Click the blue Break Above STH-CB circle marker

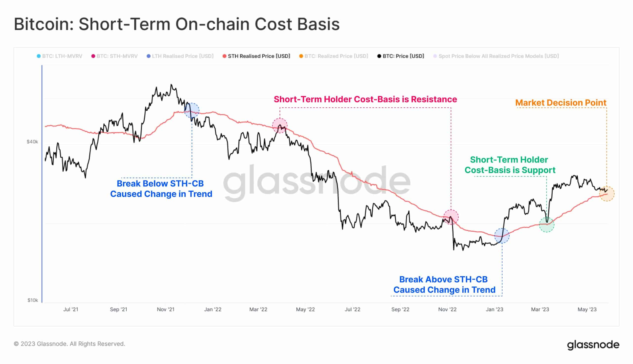[x=502, y=236]
